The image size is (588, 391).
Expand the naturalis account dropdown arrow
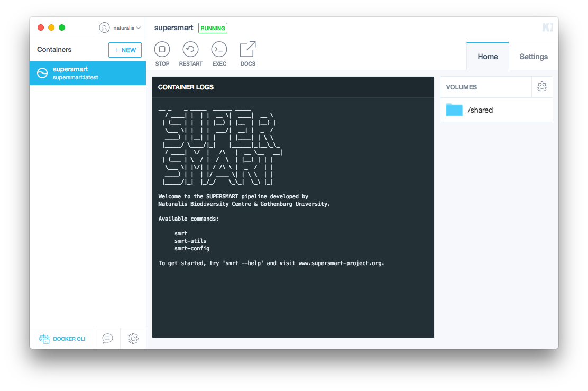139,28
